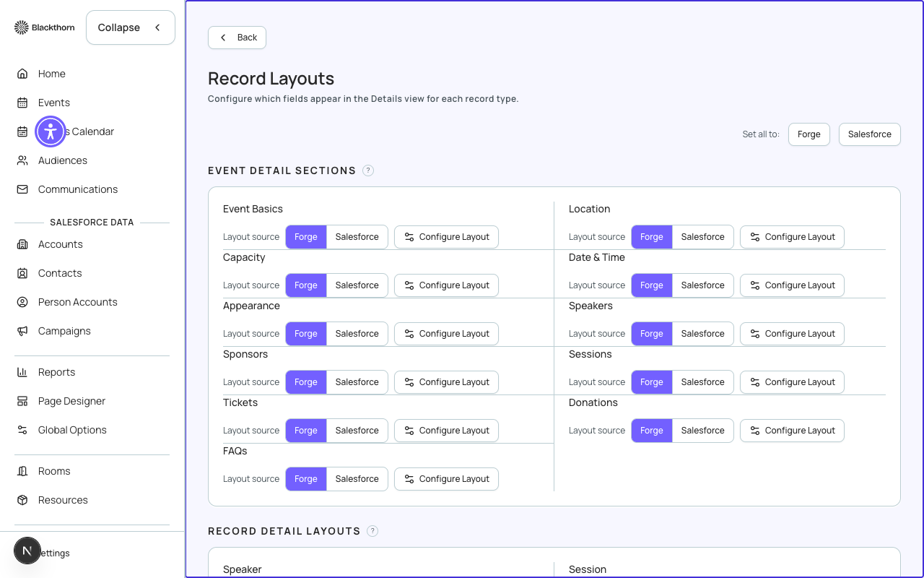Click the Person Accounts icon
Screen dimensions: 924x578
point(22,302)
